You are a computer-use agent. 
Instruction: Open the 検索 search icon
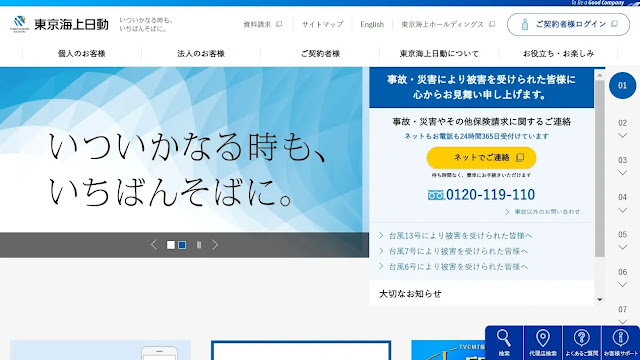point(504,343)
